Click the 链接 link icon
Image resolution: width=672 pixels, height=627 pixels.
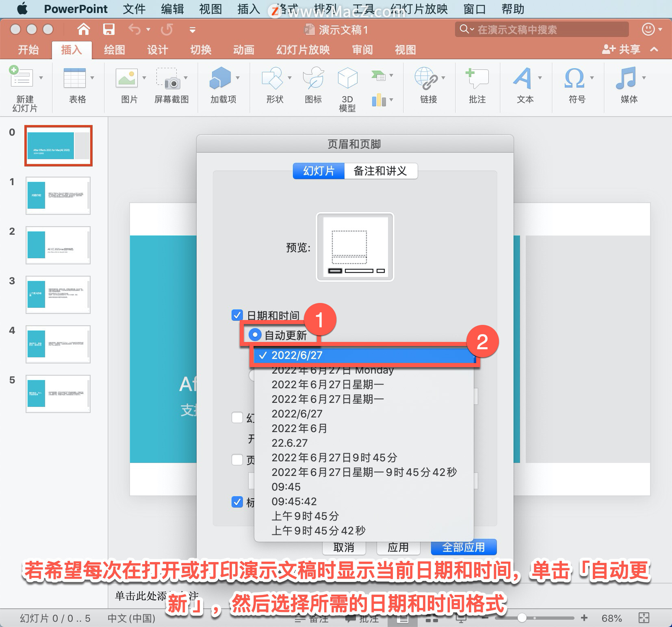(x=426, y=78)
